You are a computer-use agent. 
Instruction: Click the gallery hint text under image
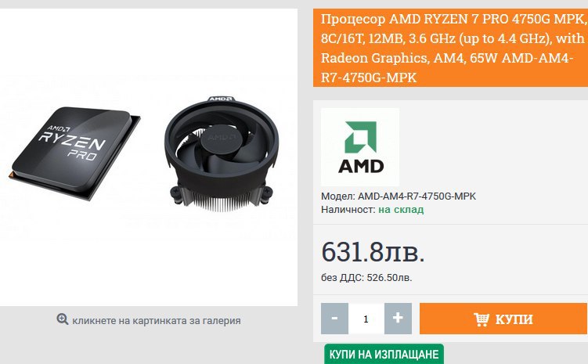coord(157,321)
